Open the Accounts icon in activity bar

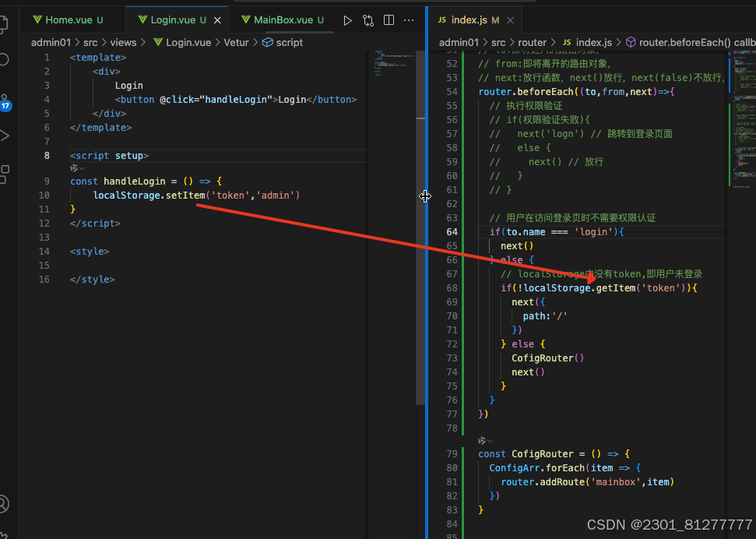coord(3,503)
